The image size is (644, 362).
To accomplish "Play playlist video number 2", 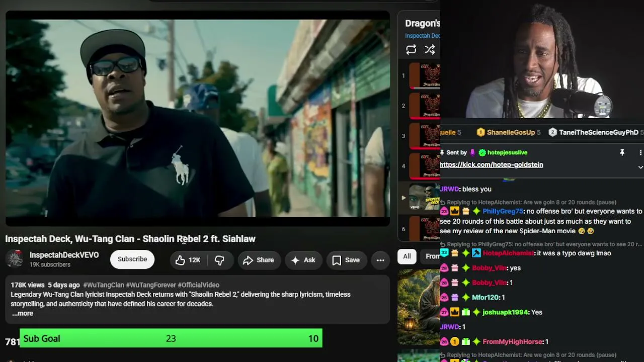I will 424,106.
